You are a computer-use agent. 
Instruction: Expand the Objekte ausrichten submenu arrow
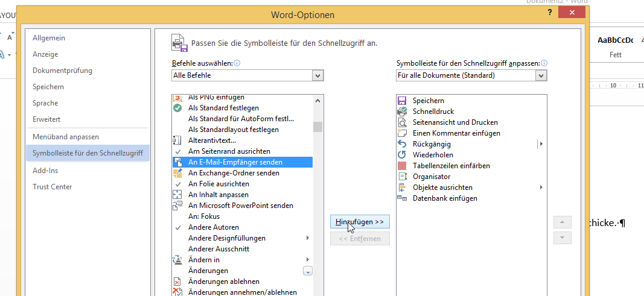point(542,187)
